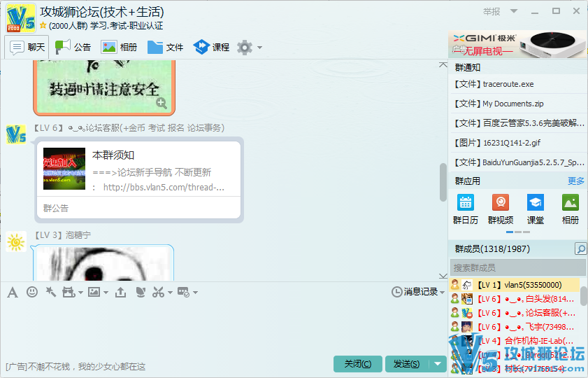Screen dimensions: 588x378
Task: Switch to the 公告 announcements tab
Action: (73, 48)
